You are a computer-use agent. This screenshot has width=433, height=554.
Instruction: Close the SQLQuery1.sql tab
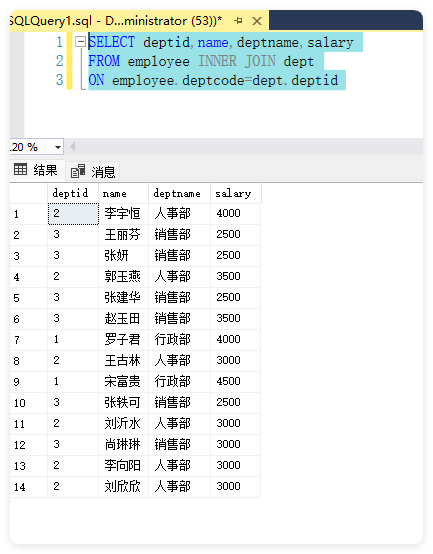pyautogui.click(x=257, y=21)
